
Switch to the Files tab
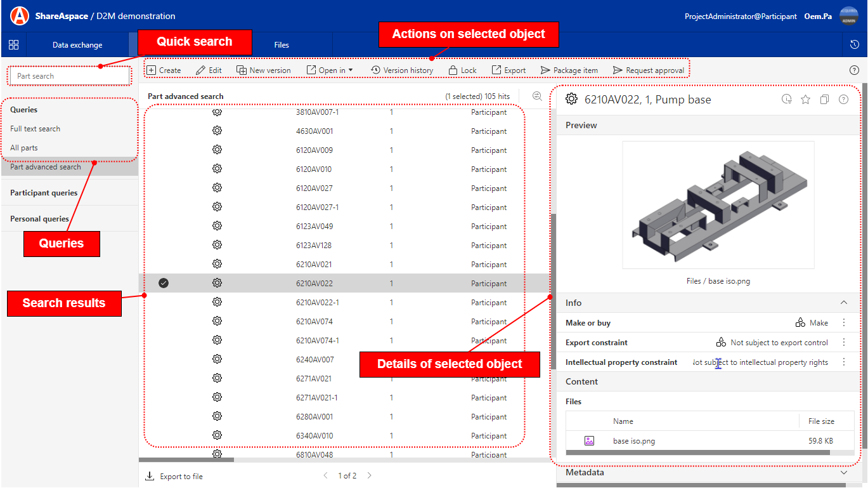pos(281,45)
